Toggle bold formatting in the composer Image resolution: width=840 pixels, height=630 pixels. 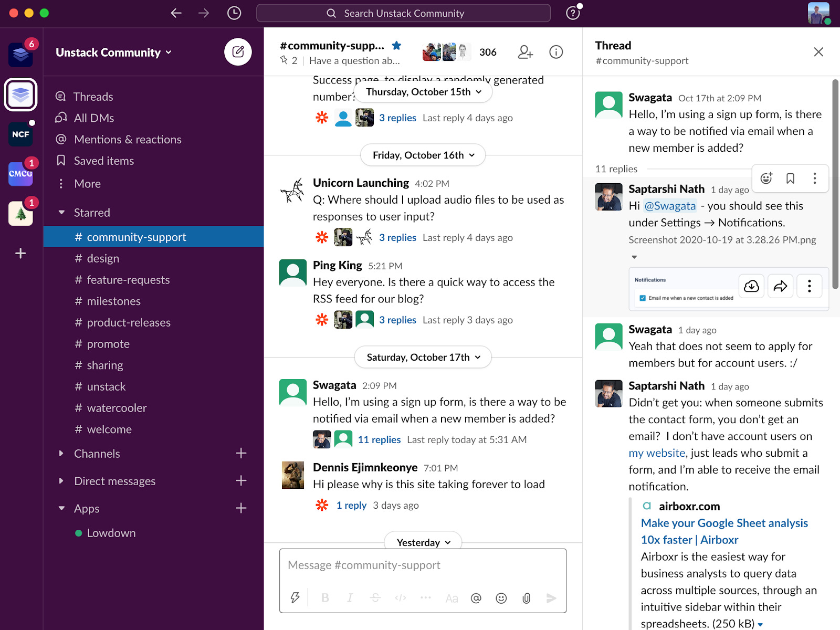[324, 598]
